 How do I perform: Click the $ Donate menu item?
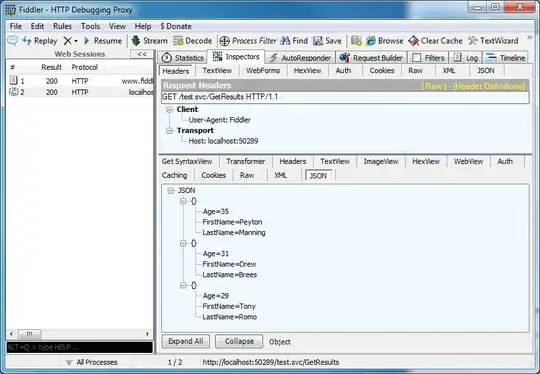[176, 26]
